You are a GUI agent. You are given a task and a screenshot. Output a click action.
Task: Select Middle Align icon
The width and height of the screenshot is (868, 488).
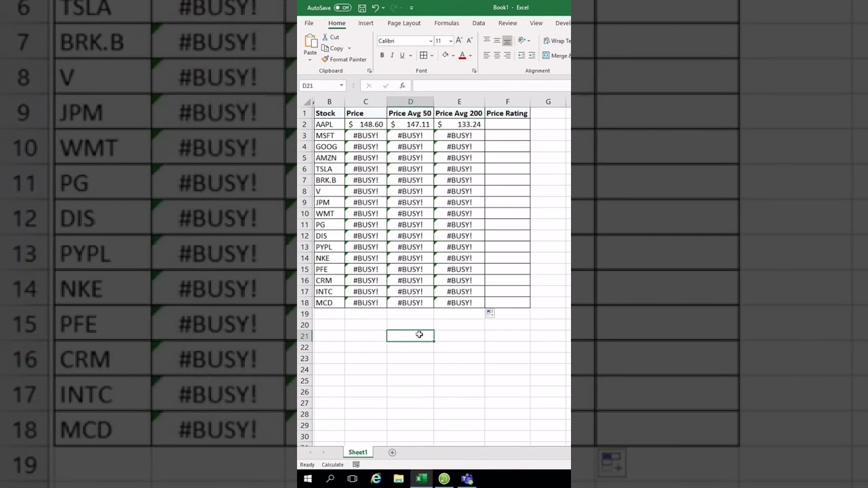coord(496,41)
